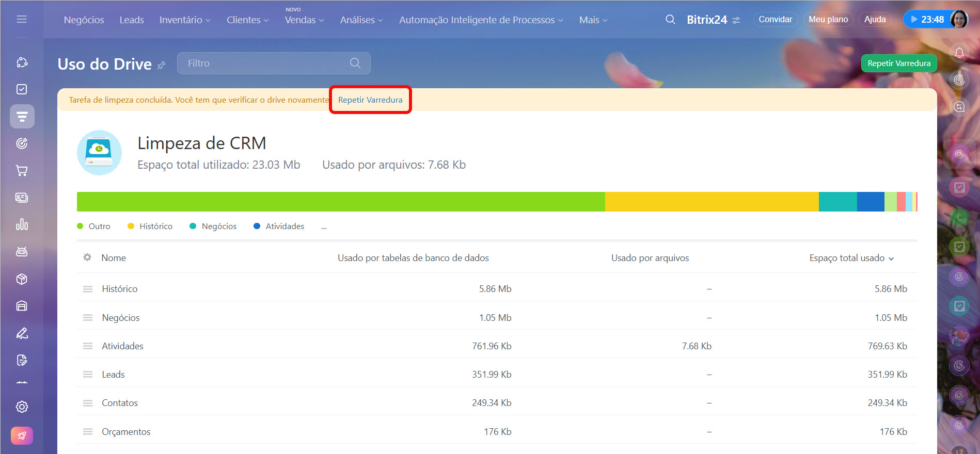Expand the Mais menu

593,20
